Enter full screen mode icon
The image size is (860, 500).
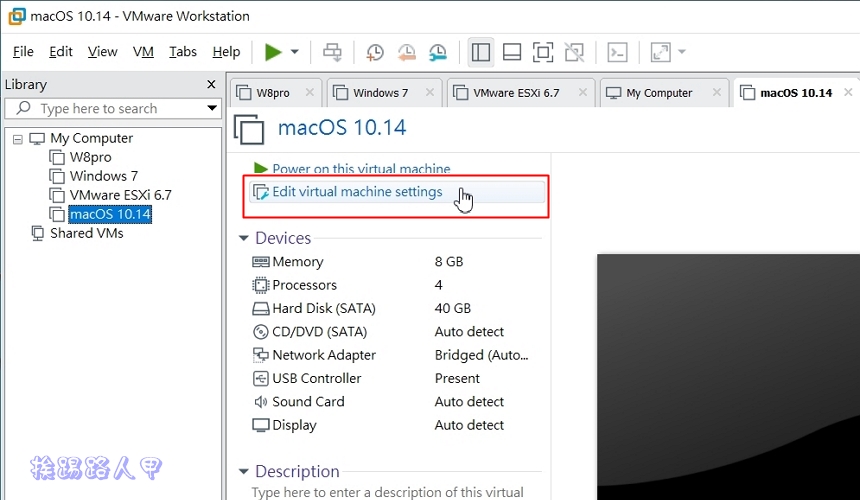pyautogui.click(x=542, y=52)
